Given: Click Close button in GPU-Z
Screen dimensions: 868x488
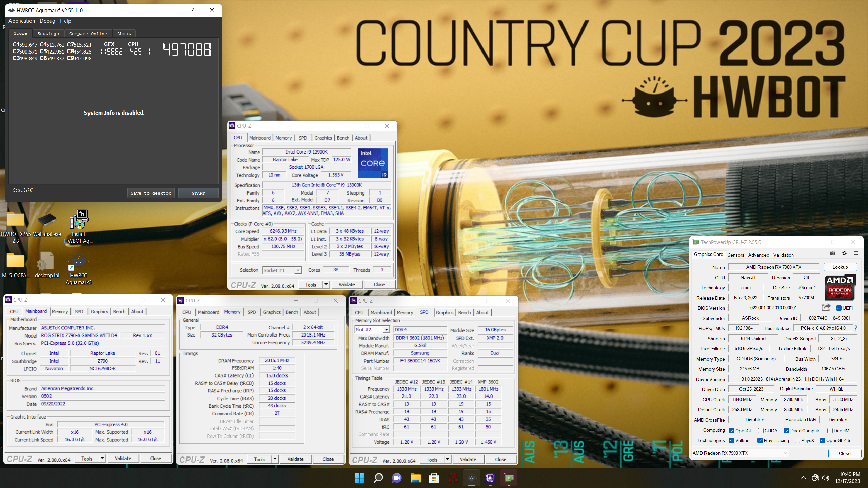Looking at the screenshot, I should 844,453.
